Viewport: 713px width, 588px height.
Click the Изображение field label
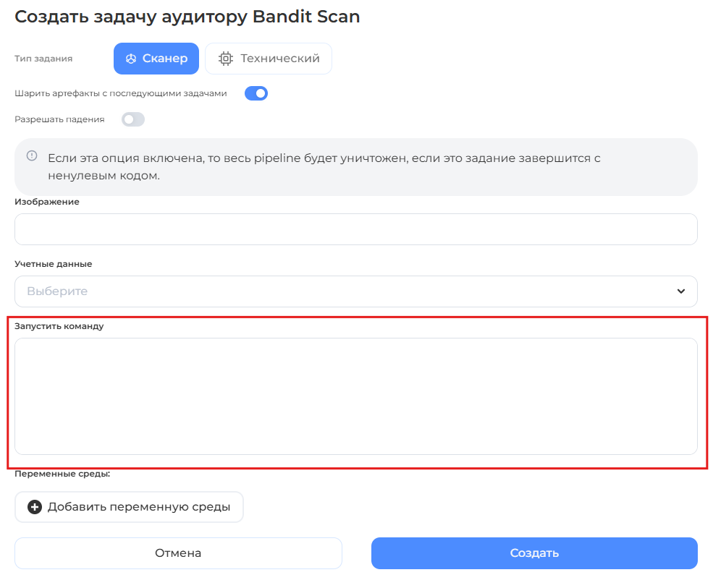tap(47, 202)
